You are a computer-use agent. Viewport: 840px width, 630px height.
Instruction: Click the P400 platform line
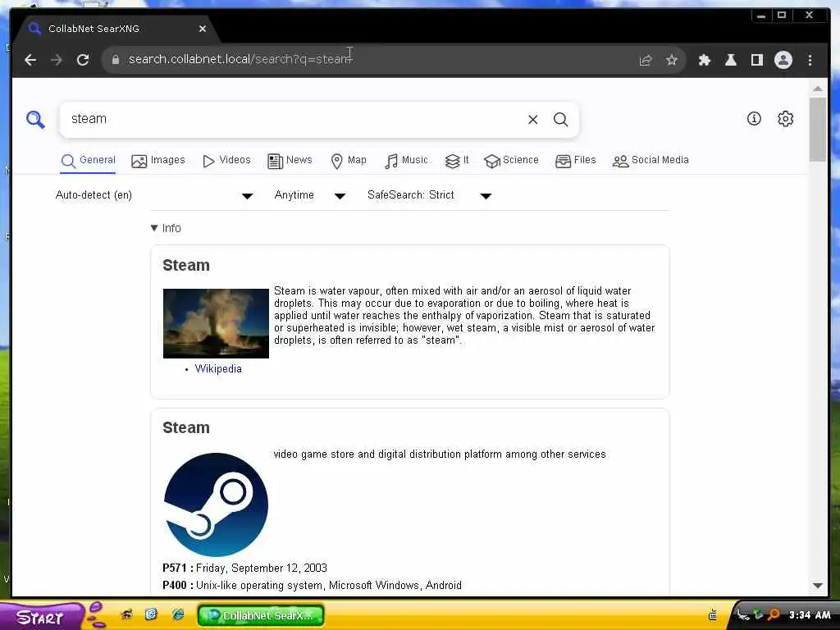point(312,585)
